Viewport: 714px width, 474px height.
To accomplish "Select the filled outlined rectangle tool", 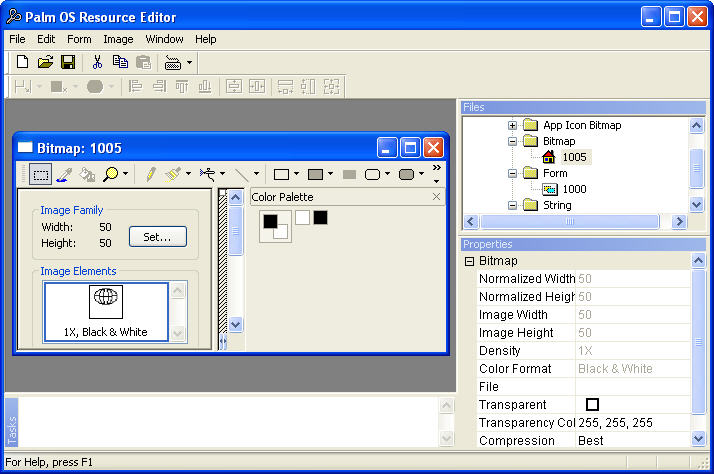I will (315, 174).
